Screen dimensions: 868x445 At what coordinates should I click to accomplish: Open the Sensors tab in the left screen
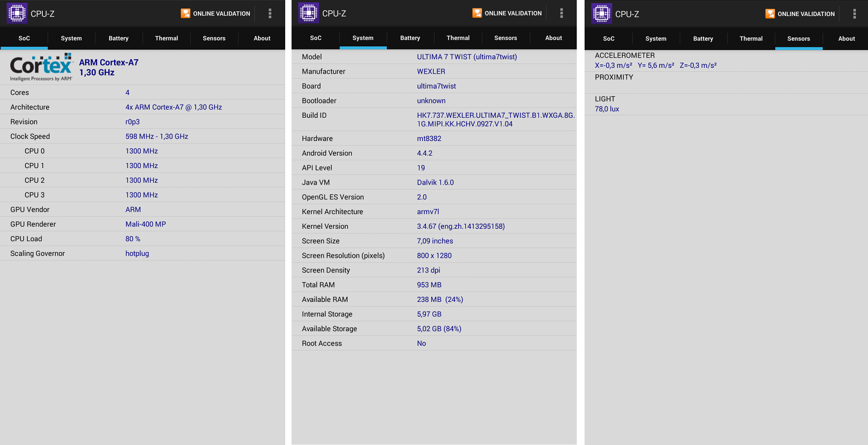pyautogui.click(x=214, y=38)
